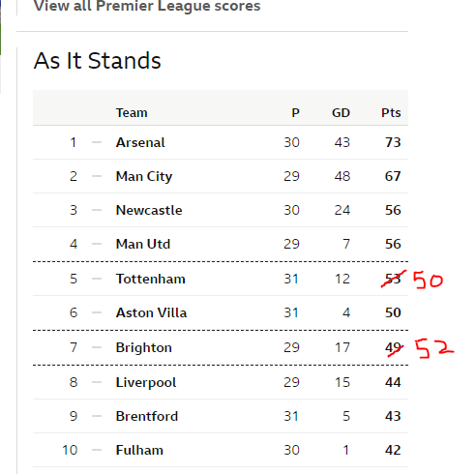This screenshot has height=474, width=476.
Task: Open the Newcastle team row
Action: pyautogui.click(x=221, y=210)
